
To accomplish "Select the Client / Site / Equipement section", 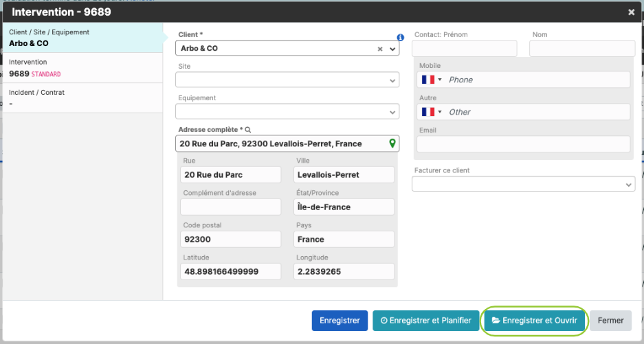I will coord(82,38).
